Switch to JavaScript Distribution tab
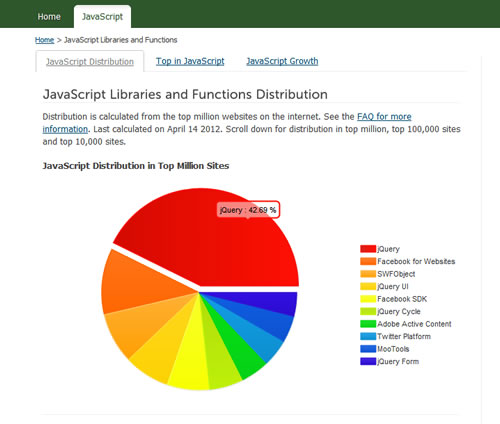 (90, 62)
